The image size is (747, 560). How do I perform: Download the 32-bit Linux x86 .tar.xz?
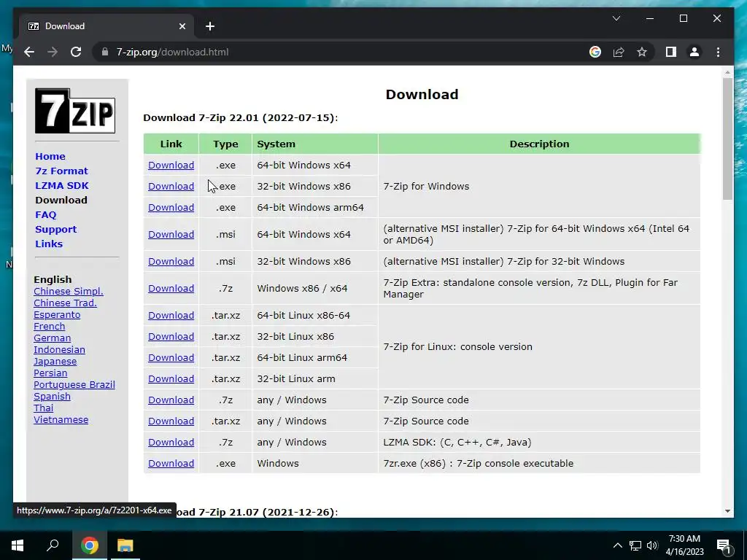(x=171, y=337)
